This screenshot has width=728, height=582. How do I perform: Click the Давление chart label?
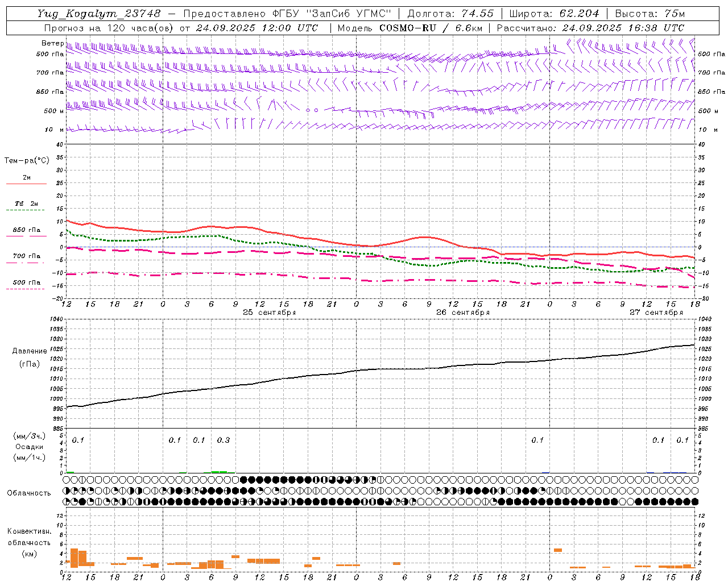tap(30, 351)
